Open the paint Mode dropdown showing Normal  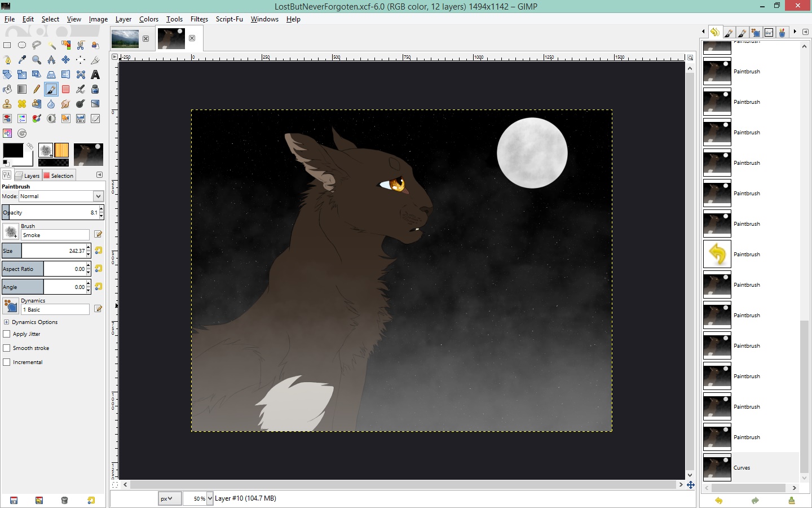[x=61, y=196]
